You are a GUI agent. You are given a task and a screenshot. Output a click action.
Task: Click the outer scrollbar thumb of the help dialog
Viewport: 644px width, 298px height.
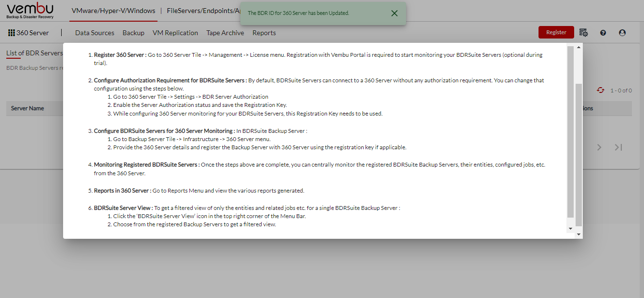coord(579,155)
